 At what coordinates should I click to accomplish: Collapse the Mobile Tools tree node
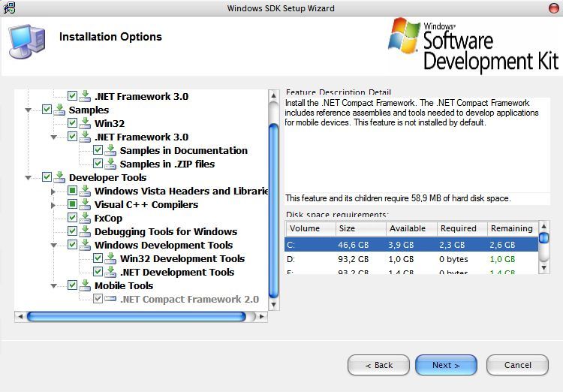54,286
